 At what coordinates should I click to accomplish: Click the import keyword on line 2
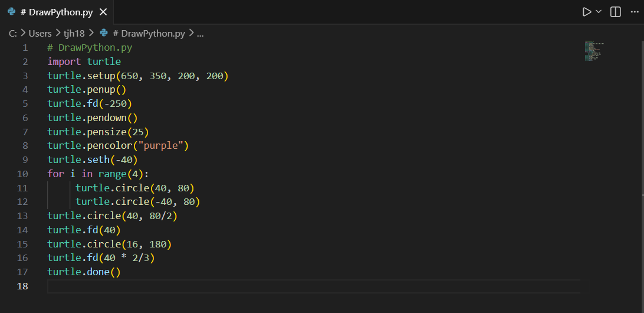[x=64, y=61]
